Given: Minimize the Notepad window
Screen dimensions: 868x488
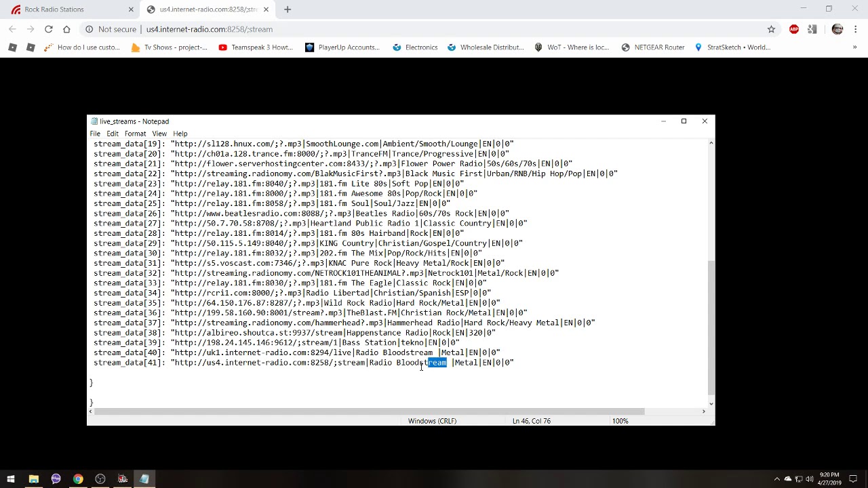Looking at the screenshot, I should (x=663, y=121).
